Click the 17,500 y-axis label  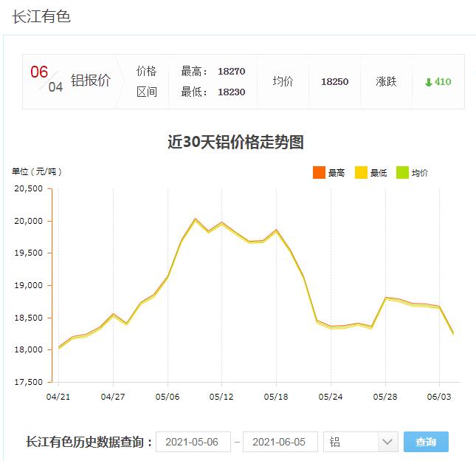click(29, 382)
